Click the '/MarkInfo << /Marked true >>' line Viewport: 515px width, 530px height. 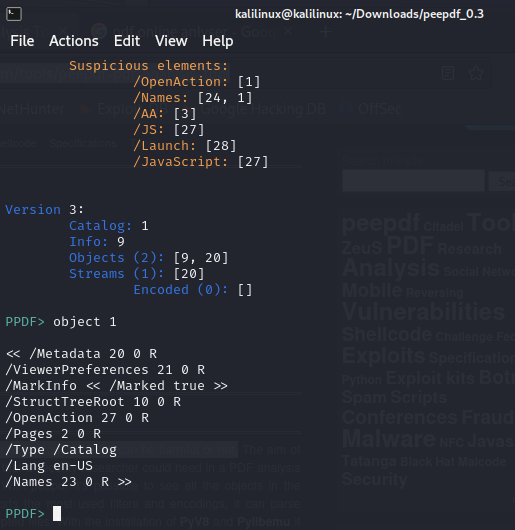click(x=117, y=386)
